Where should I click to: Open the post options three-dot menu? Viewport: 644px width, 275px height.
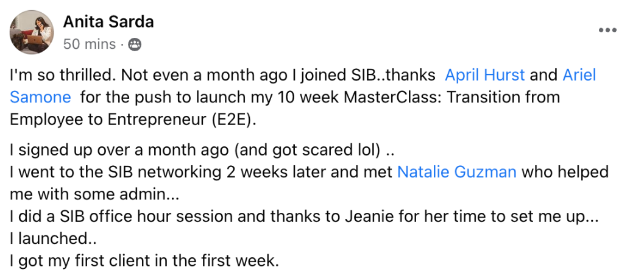tap(607, 30)
